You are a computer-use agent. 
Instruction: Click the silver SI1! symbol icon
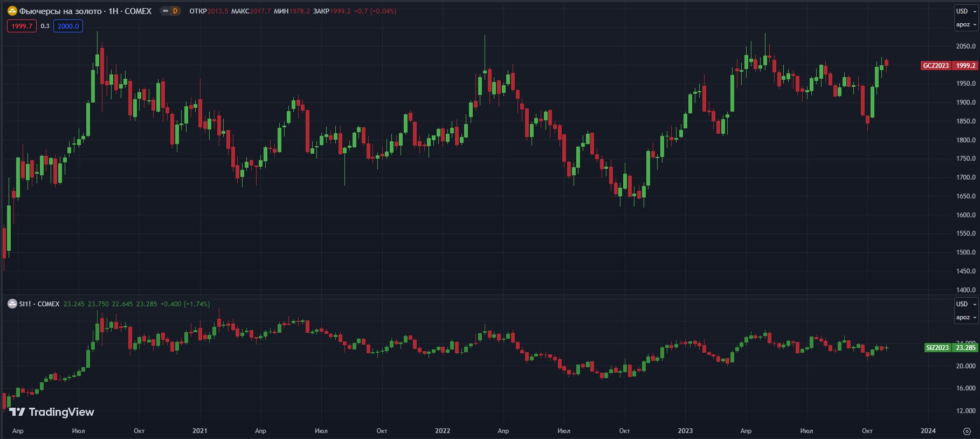pyautogui.click(x=12, y=304)
